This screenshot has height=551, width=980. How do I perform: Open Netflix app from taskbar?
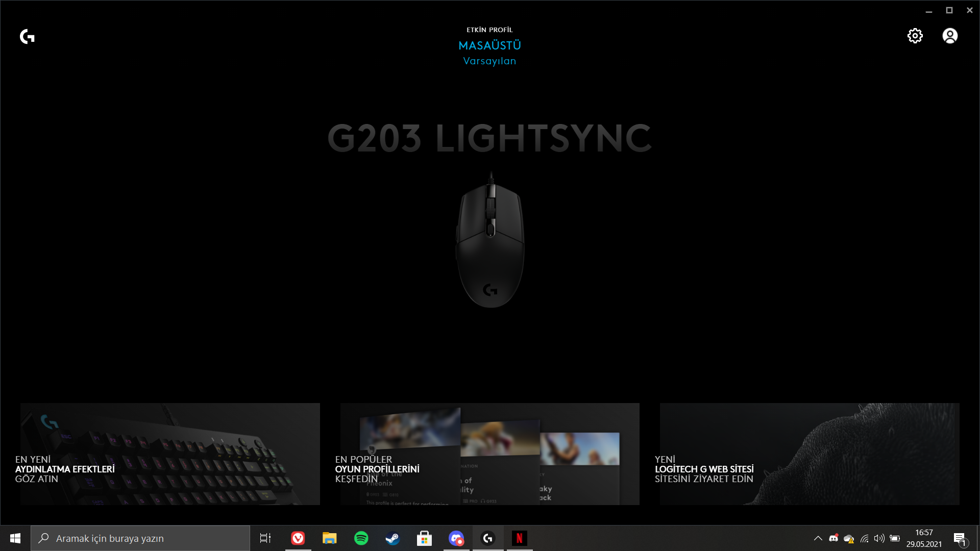tap(519, 538)
